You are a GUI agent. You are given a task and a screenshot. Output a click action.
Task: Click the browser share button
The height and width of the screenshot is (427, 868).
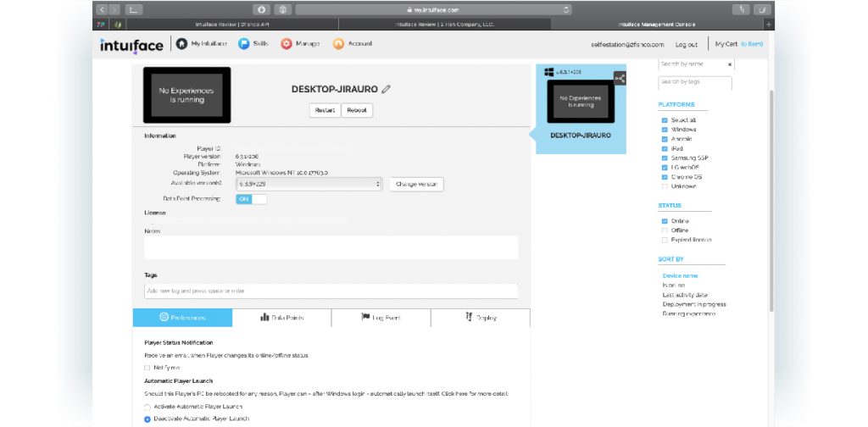pos(741,9)
